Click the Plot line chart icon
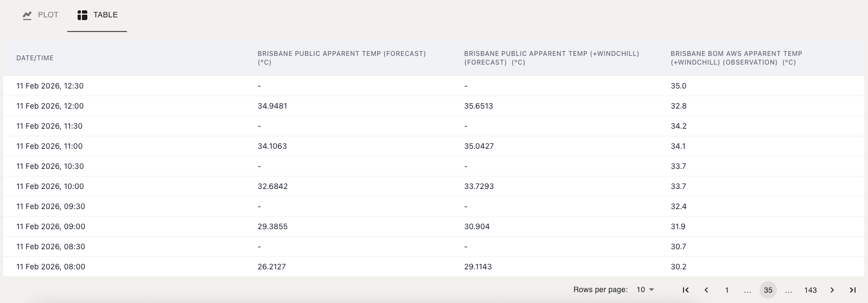Image resolution: width=868 pixels, height=303 pixels. (27, 15)
